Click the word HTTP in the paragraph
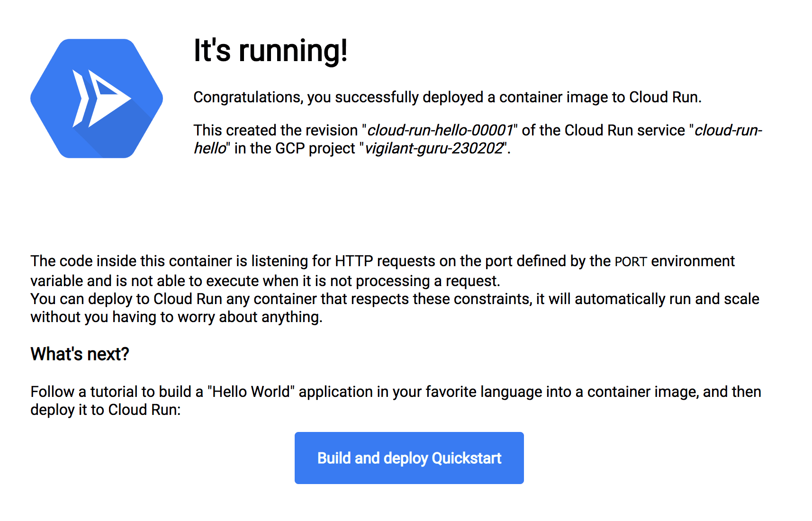Image resolution: width=812 pixels, height=521 pixels. (x=354, y=261)
